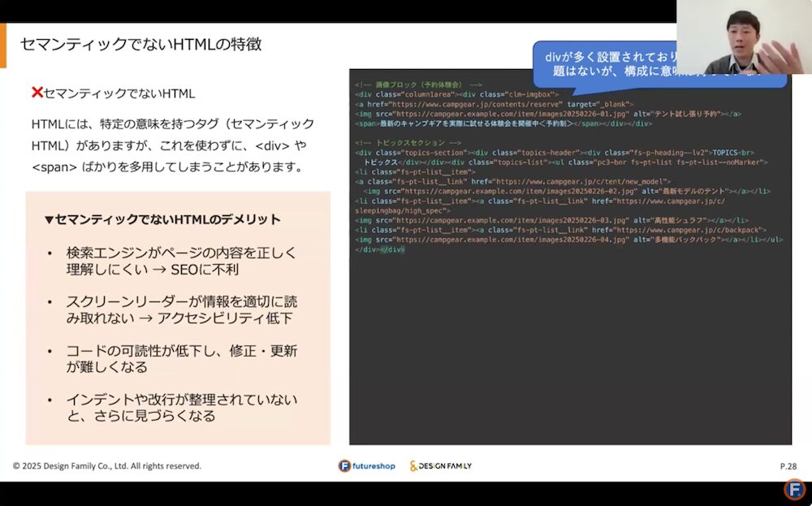Click the code line with class="column1area"

[456, 94]
